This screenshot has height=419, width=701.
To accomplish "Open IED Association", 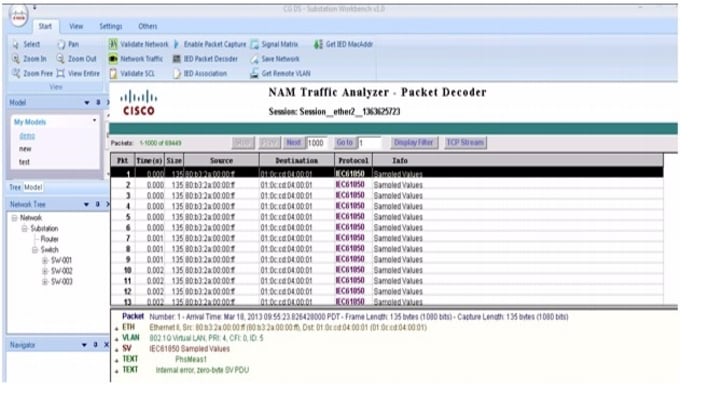I will click(x=200, y=73).
